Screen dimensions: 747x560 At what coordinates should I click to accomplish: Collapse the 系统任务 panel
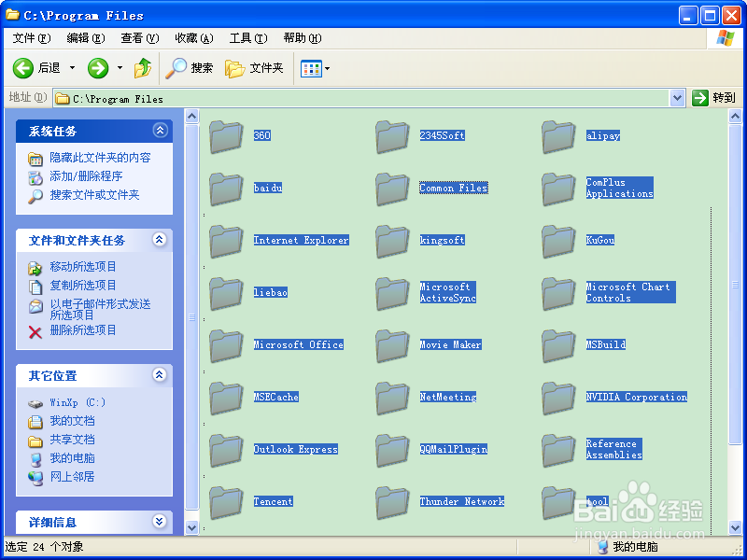click(160, 131)
